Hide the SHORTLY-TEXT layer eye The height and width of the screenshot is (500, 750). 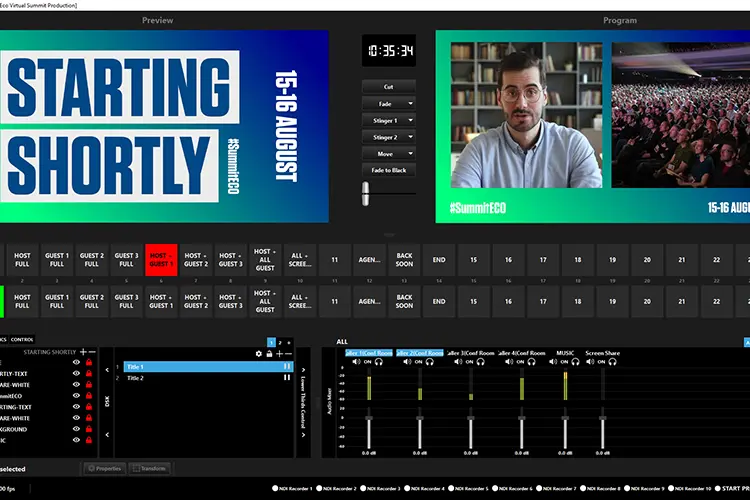[76, 373]
